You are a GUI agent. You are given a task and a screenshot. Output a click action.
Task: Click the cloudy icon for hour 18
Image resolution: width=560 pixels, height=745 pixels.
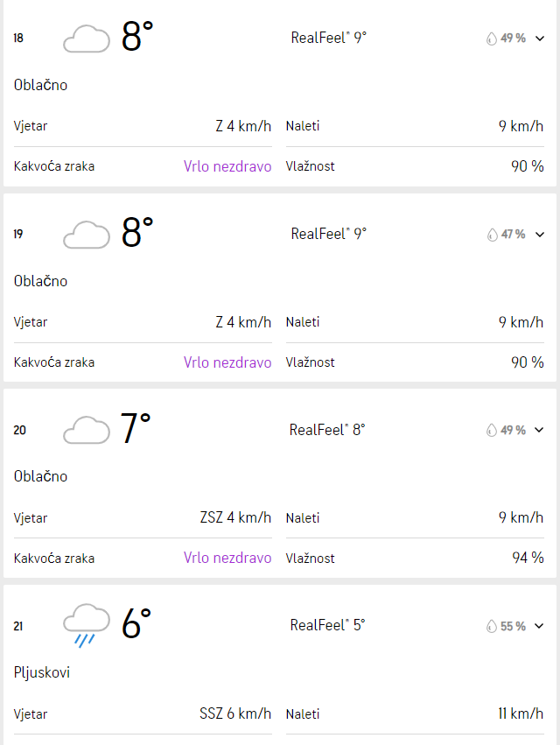pyautogui.click(x=87, y=39)
